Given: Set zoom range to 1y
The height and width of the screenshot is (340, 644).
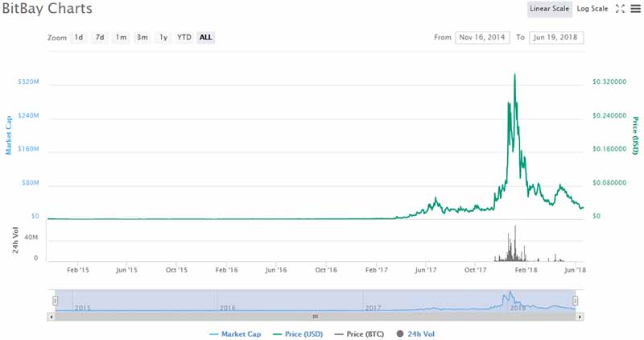Looking at the screenshot, I should [163, 37].
